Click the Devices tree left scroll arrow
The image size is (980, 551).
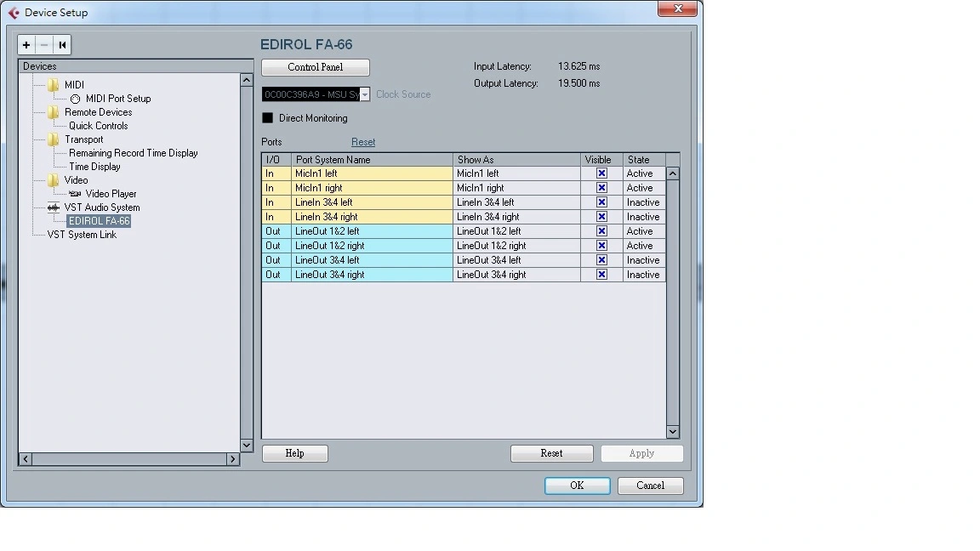pyautogui.click(x=26, y=459)
